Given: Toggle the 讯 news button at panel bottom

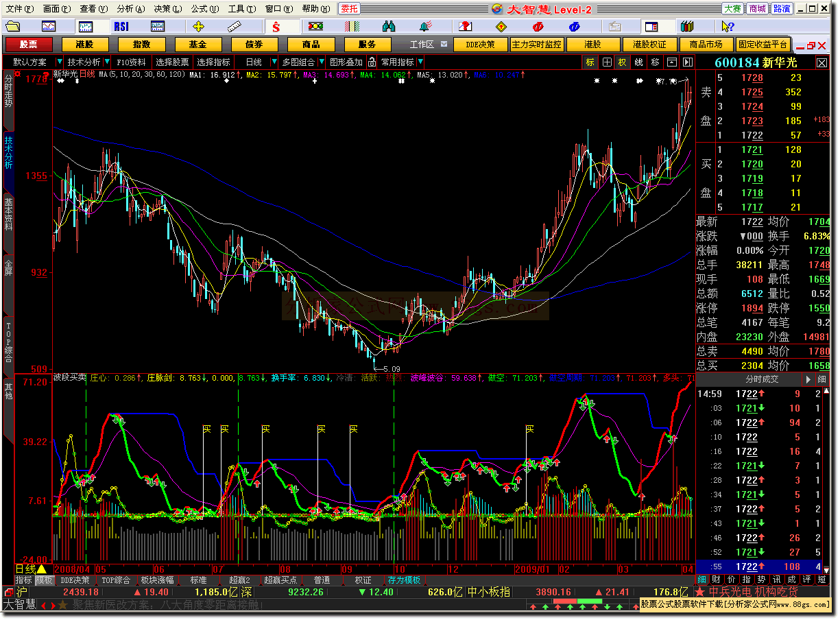Looking at the screenshot, I should (776, 580).
